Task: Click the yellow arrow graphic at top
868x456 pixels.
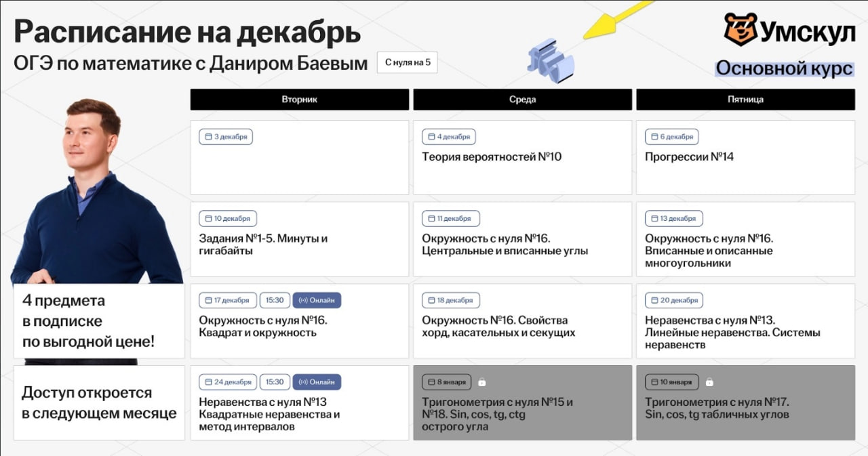Action: (617, 22)
